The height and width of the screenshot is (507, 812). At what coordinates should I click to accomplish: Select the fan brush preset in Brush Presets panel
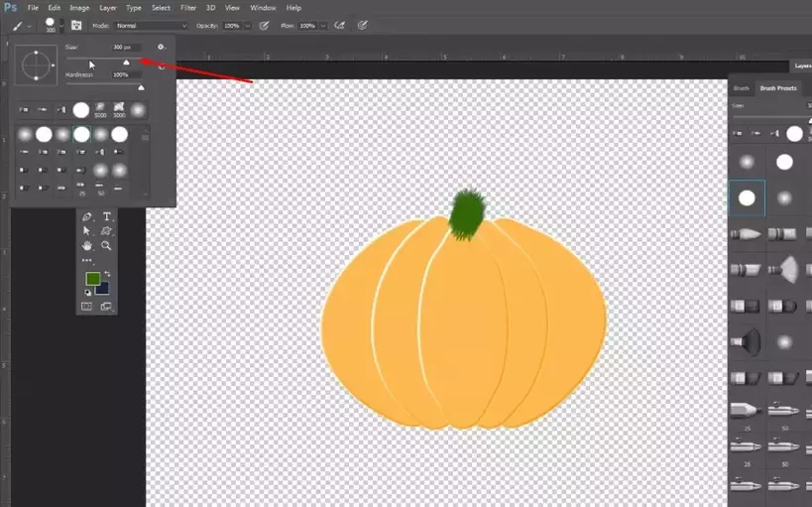click(783, 270)
